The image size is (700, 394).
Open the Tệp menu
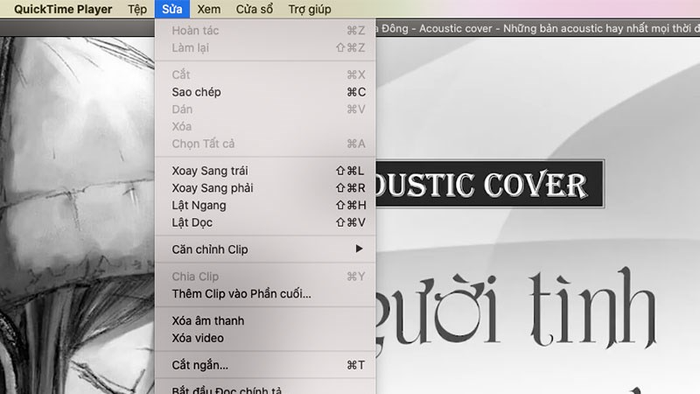(x=137, y=9)
